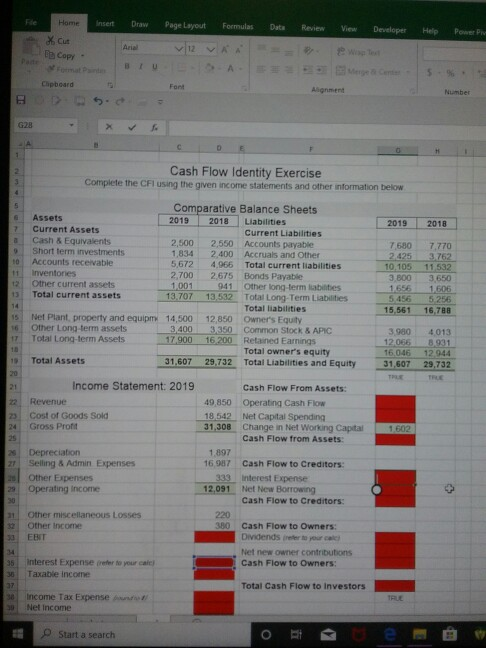Viewport: 486px width, 648px height.
Task: Click column G header
Action: coord(398,151)
